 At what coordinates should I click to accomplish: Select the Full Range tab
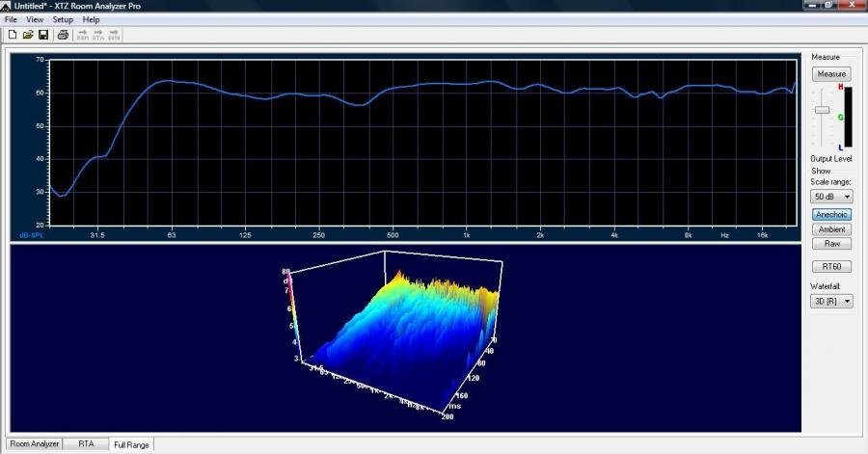(131, 444)
